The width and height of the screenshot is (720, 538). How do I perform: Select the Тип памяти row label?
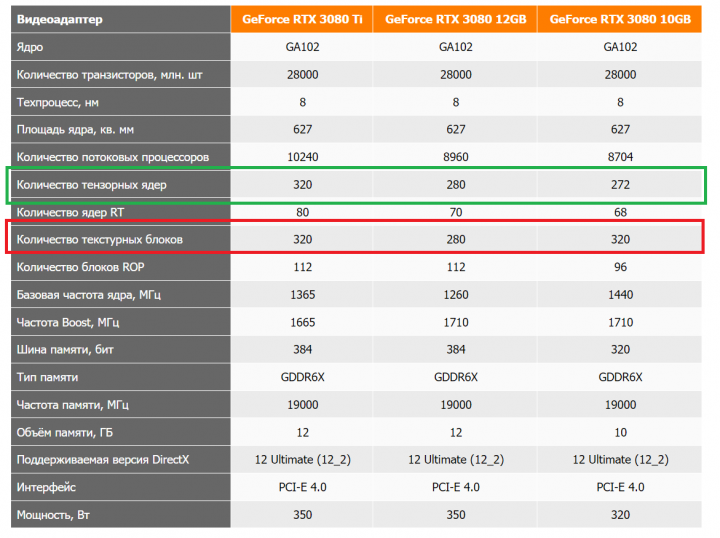click(47, 377)
